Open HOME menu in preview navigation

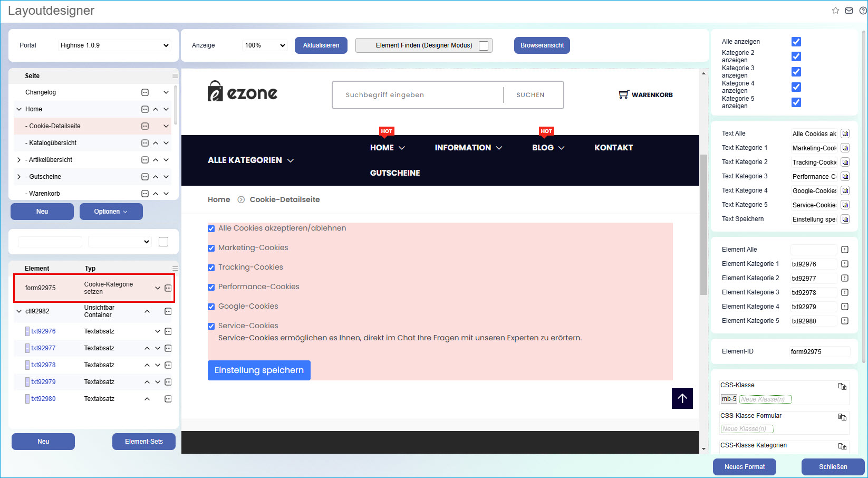coord(387,148)
